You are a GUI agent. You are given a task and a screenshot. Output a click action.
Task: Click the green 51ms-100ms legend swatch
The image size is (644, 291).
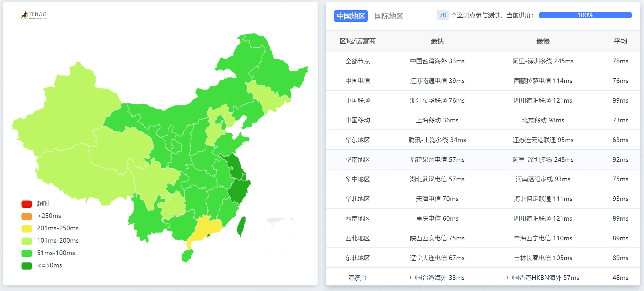coord(26,253)
